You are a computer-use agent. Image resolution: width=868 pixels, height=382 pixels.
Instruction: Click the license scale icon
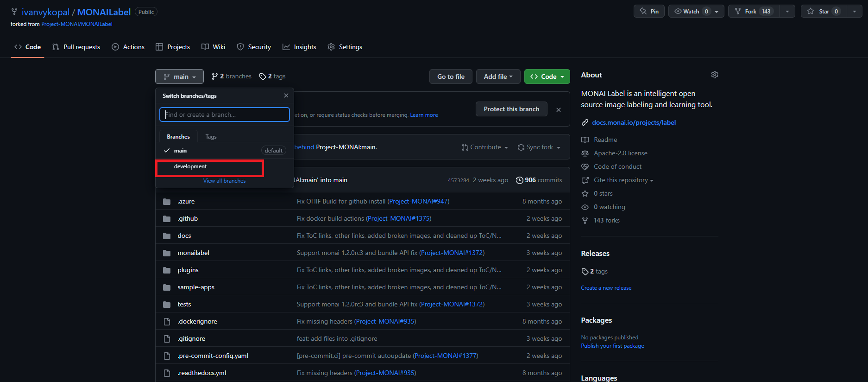[585, 153]
